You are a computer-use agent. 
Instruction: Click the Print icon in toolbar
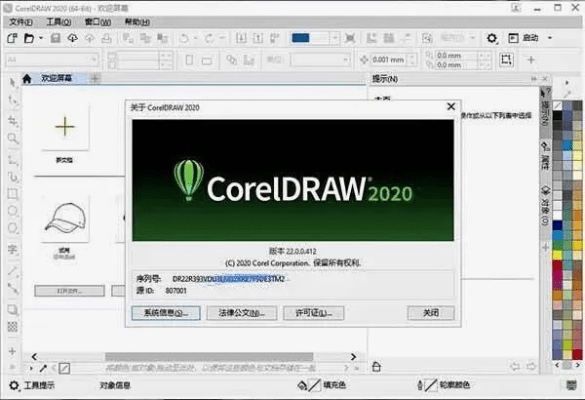(x=107, y=38)
